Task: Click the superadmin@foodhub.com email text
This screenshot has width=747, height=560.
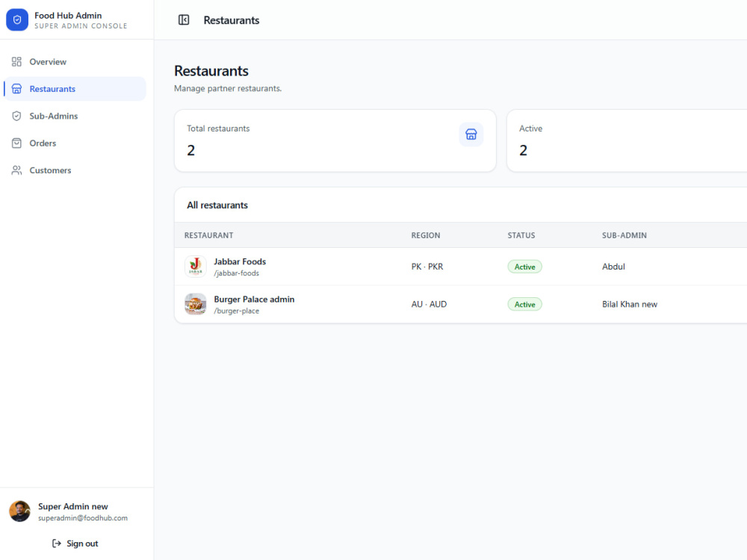Action: [83, 518]
